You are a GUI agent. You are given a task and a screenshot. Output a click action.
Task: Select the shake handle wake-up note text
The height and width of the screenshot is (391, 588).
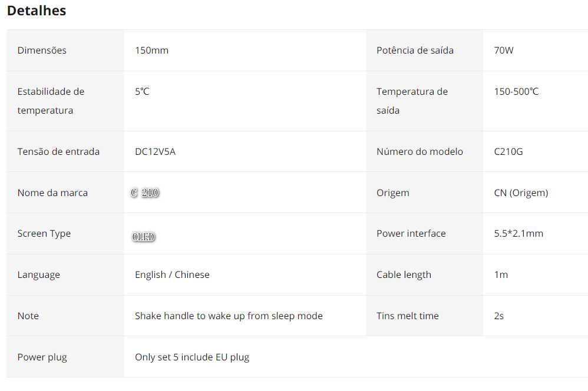(x=229, y=316)
